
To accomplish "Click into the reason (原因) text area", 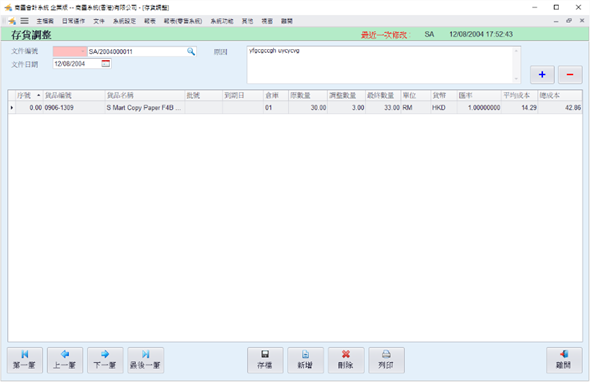I will (x=380, y=65).
